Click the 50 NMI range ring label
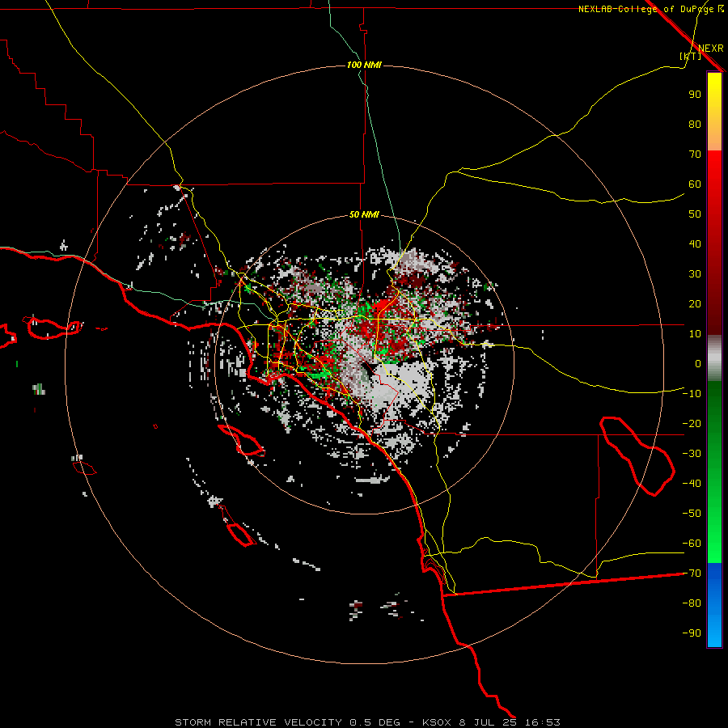The width and height of the screenshot is (728, 728). (x=364, y=214)
